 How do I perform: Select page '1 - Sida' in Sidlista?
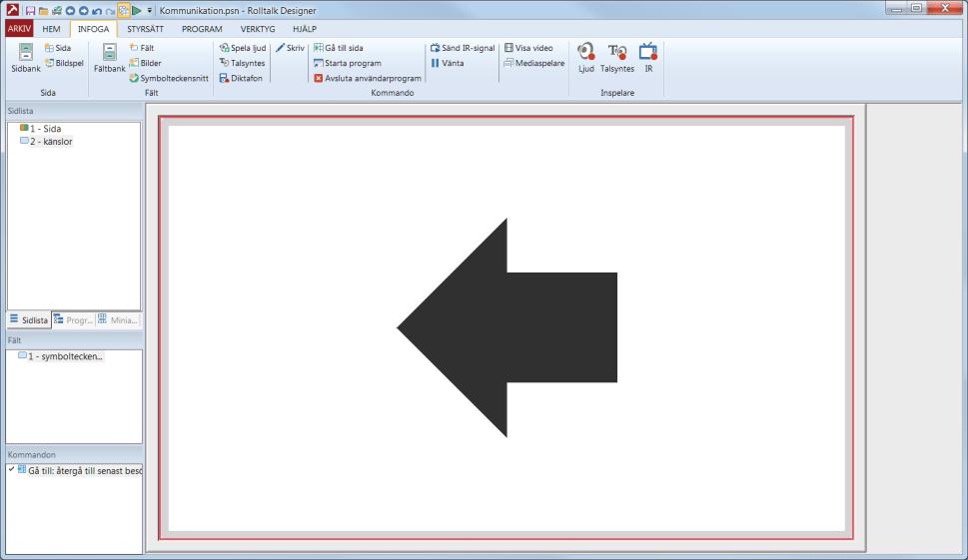click(x=41, y=129)
